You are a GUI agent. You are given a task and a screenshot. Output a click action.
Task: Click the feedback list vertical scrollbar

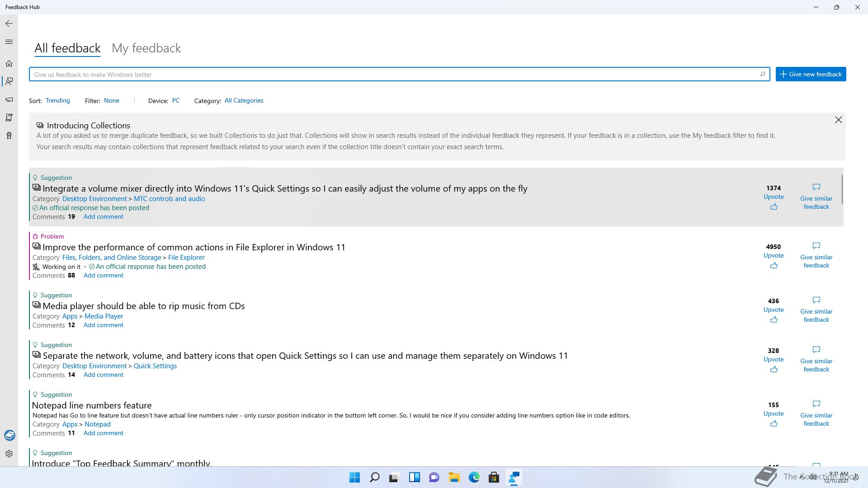[842, 189]
